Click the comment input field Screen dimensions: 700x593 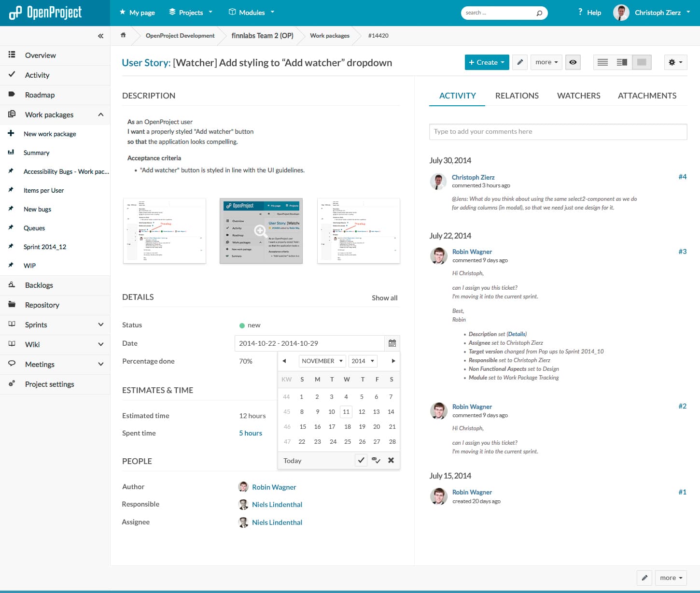point(558,132)
